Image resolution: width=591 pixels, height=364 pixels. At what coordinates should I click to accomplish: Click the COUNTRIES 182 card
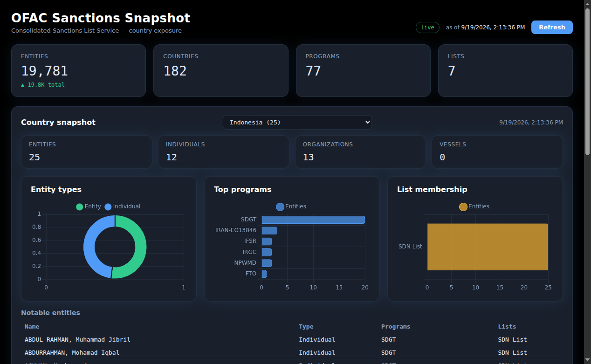click(x=221, y=70)
